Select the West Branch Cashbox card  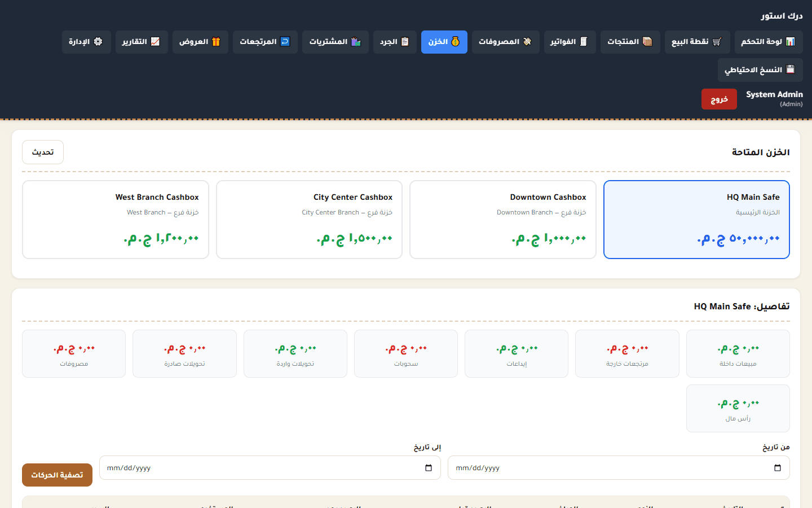(x=116, y=220)
